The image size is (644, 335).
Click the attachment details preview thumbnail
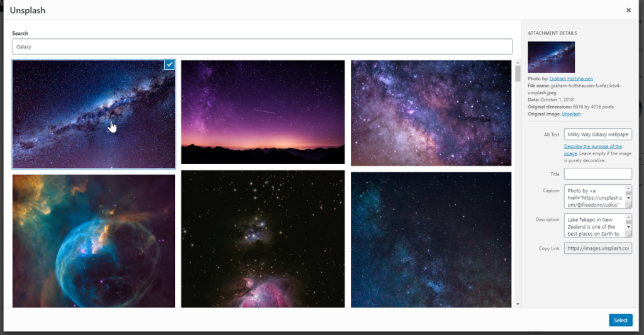(551, 57)
